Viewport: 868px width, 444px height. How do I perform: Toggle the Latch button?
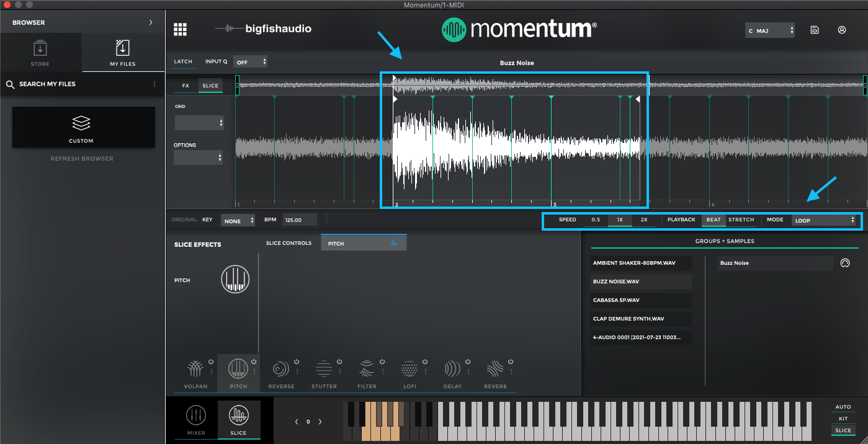183,61
